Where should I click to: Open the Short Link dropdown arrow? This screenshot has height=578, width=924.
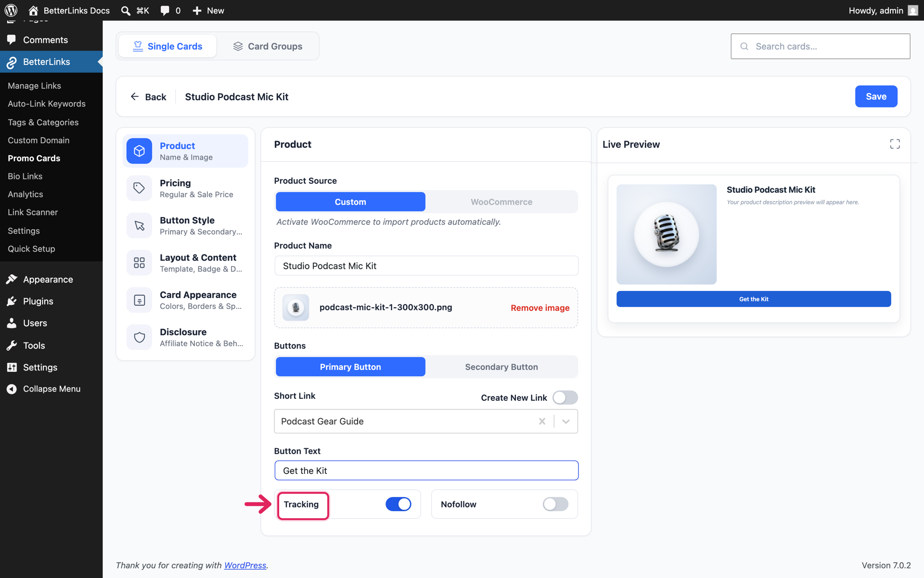click(566, 421)
